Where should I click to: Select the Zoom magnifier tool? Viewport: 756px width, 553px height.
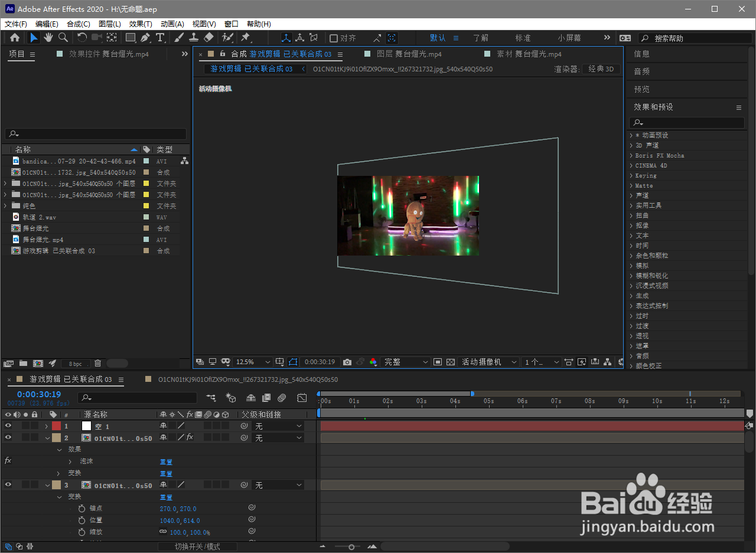pos(63,38)
